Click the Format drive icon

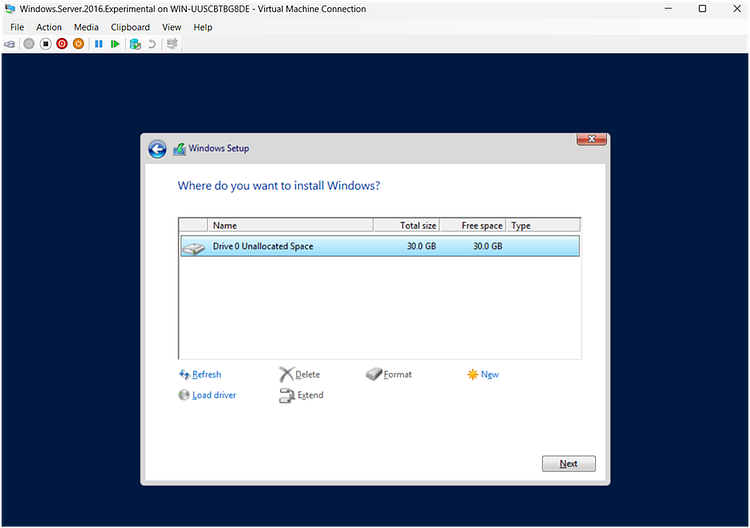click(x=374, y=374)
